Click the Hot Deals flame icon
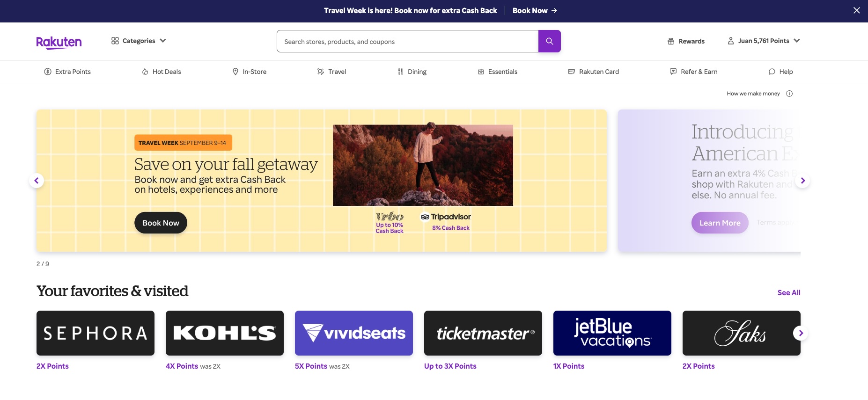Image resolution: width=868 pixels, height=400 pixels. [x=145, y=72]
